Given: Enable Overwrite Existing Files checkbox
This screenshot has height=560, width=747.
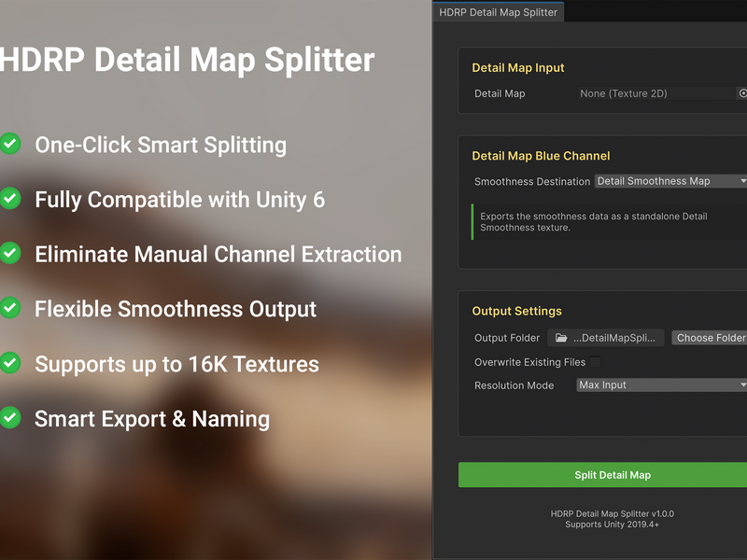Looking at the screenshot, I should tap(596, 362).
